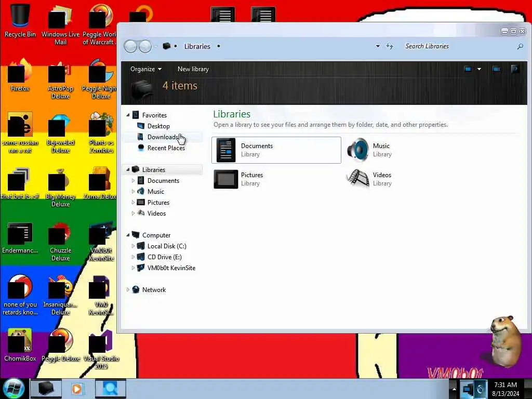Select CD Drive (E:) in navigation pane
The width and height of the screenshot is (532, 399).
click(x=164, y=257)
